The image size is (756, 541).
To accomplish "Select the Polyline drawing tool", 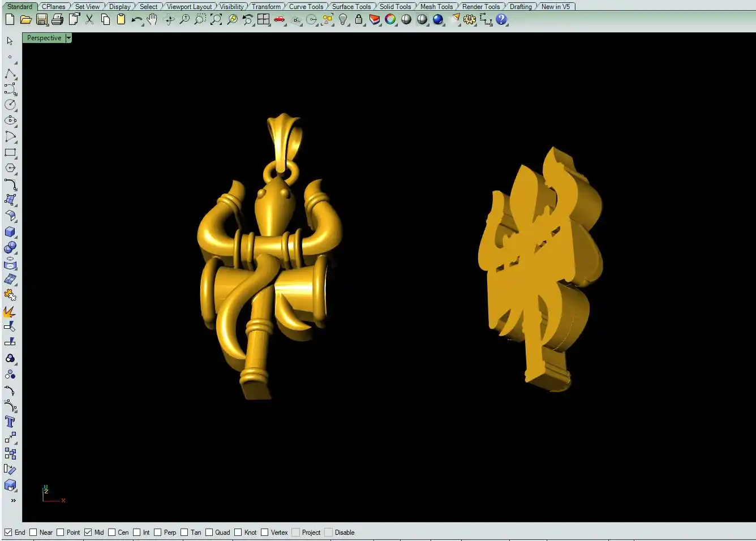I will [10, 74].
